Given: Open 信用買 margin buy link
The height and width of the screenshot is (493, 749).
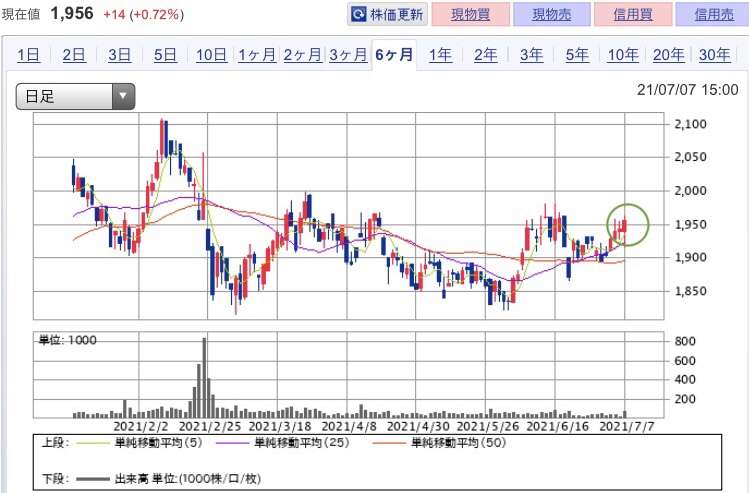Looking at the screenshot, I should (x=633, y=14).
